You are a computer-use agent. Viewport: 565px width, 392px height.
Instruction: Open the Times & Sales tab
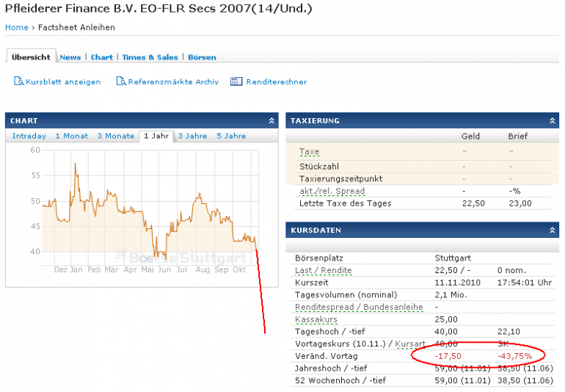tap(150, 57)
